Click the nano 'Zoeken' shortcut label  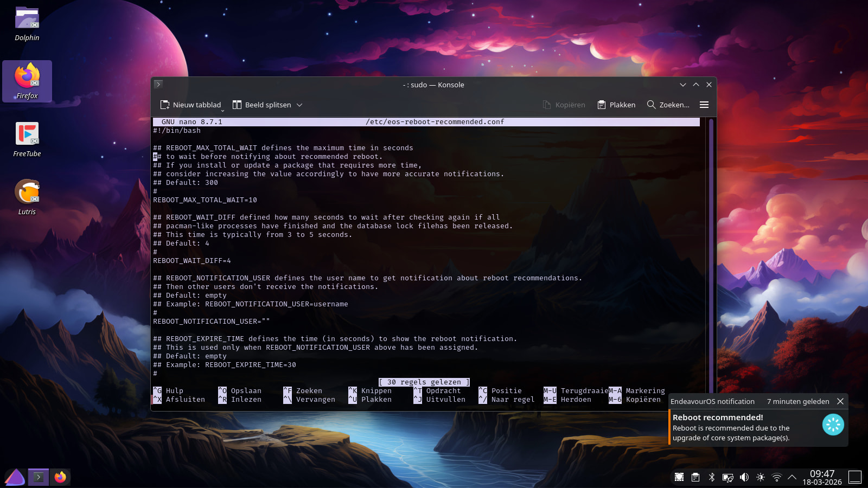[x=309, y=391]
